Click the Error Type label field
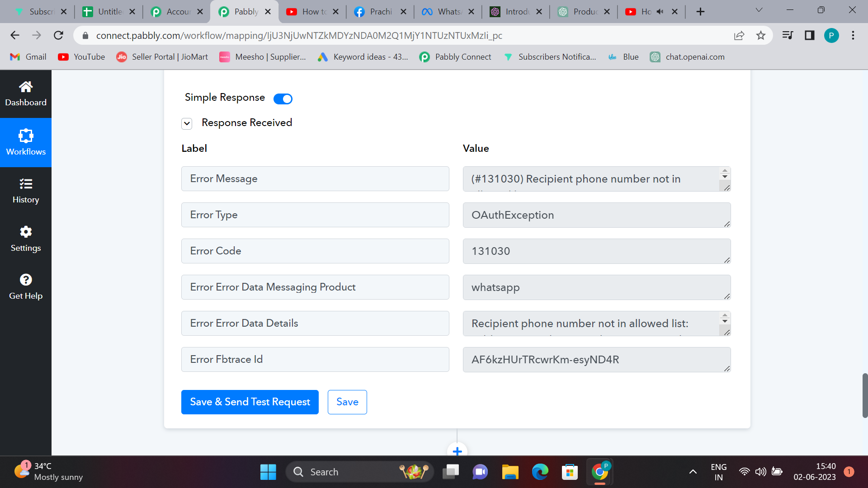868x488 pixels. [x=315, y=215]
